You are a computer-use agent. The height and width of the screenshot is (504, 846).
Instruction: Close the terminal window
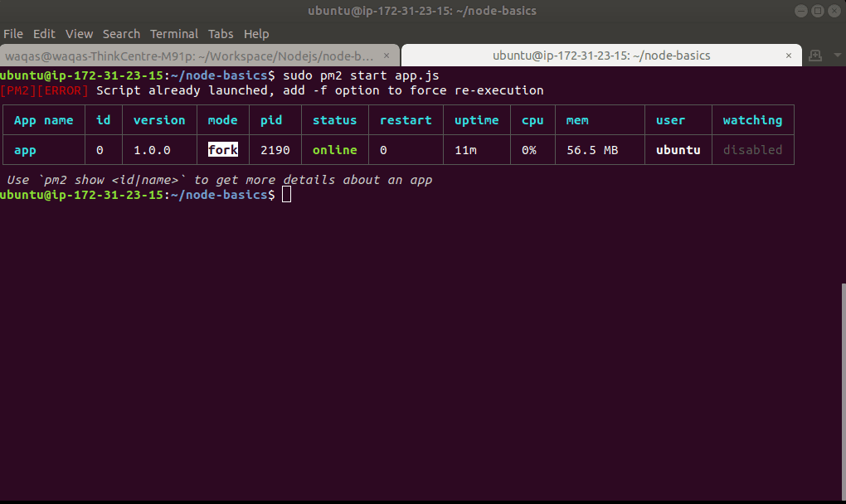tap(833, 11)
